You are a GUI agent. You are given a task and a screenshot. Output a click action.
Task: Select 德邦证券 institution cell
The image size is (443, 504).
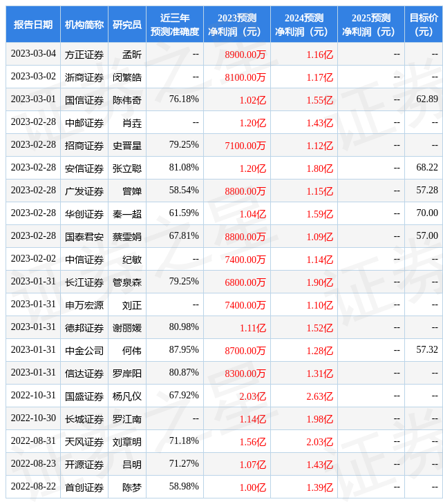coord(84,328)
